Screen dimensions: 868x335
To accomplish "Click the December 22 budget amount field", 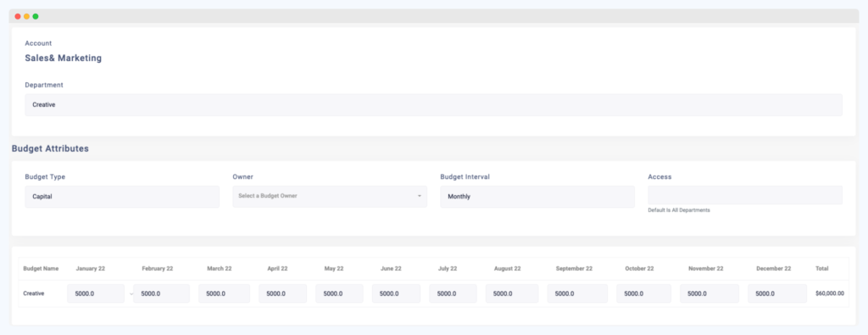I will (776, 293).
